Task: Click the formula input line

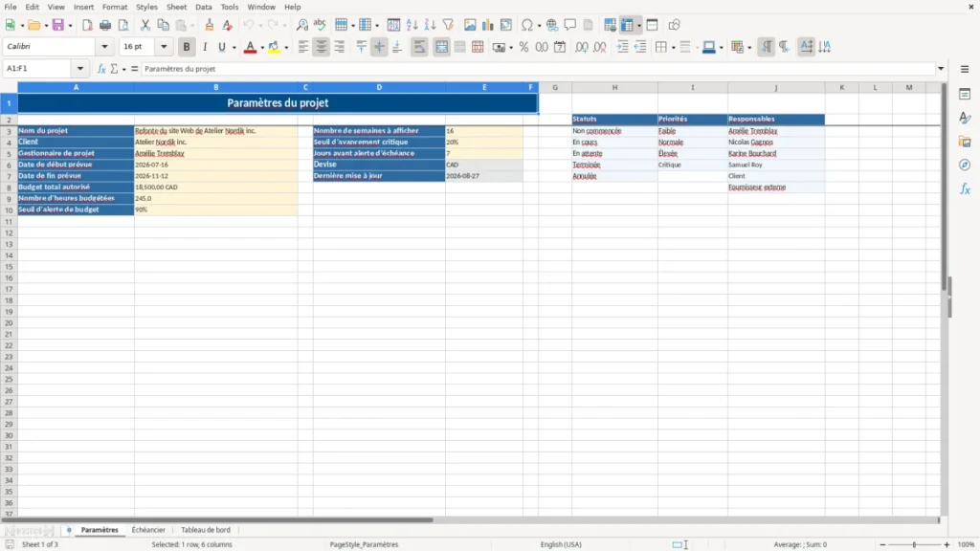Action: (539, 69)
